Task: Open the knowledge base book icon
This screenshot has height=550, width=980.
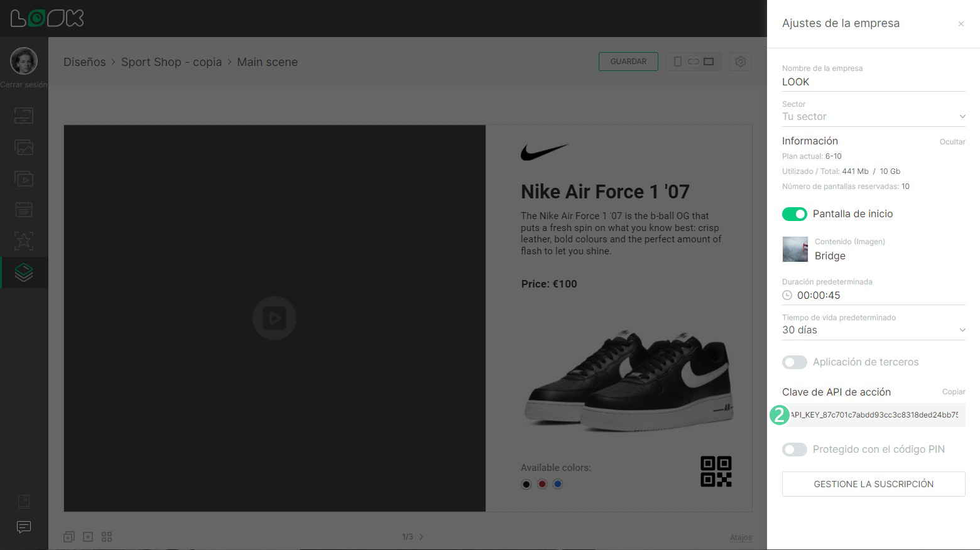Action: [x=24, y=501]
